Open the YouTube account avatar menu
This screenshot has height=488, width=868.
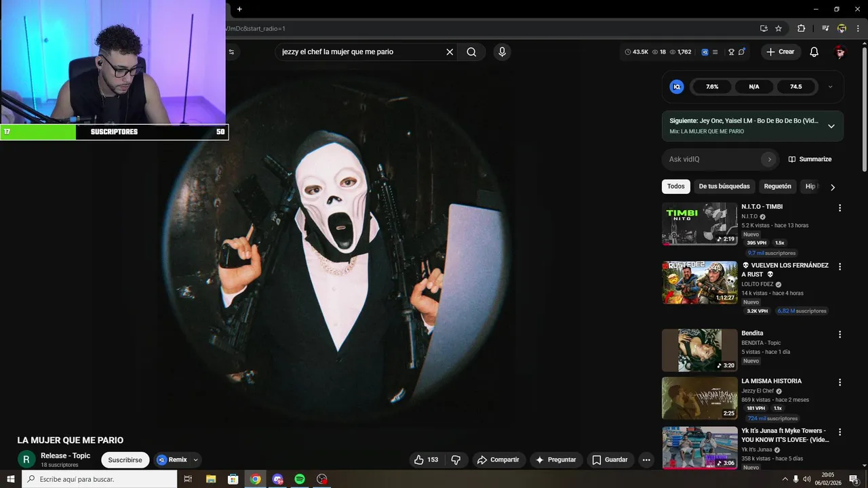pyautogui.click(x=840, y=52)
